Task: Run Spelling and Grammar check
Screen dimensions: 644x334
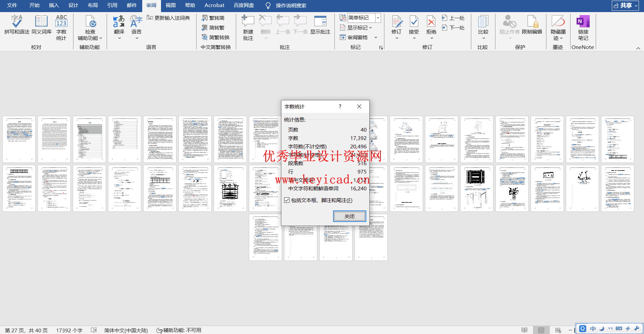Action: pyautogui.click(x=17, y=25)
